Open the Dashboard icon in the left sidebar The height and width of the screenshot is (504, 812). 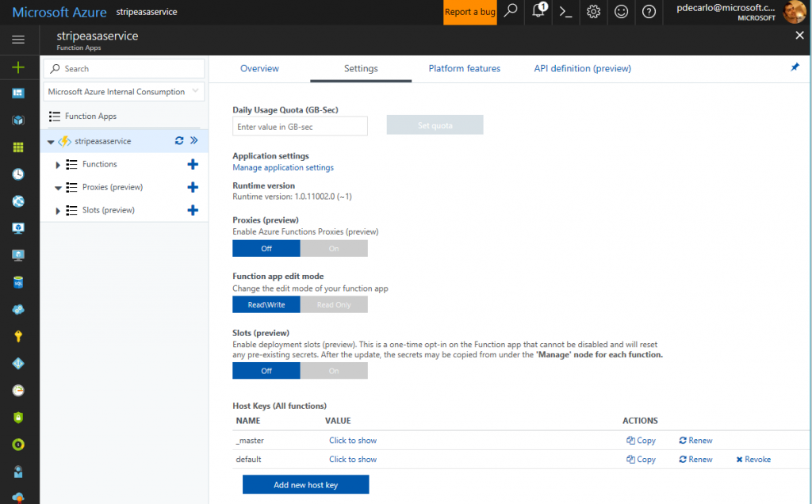18,94
